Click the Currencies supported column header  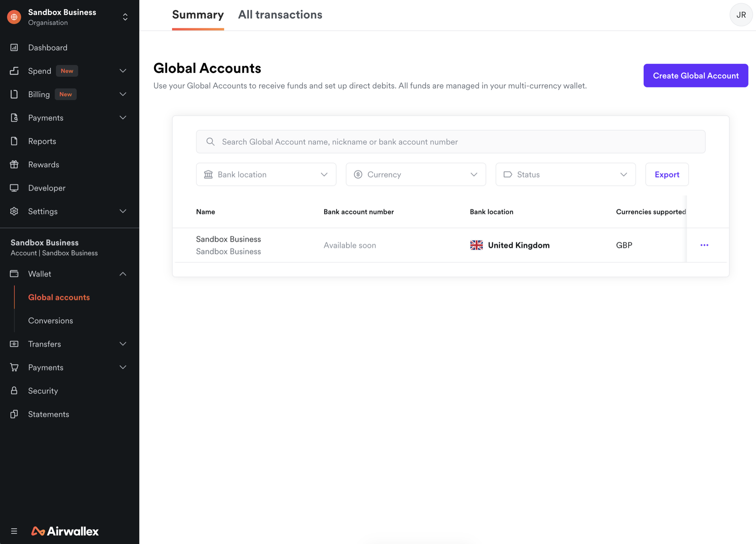coord(651,212)
